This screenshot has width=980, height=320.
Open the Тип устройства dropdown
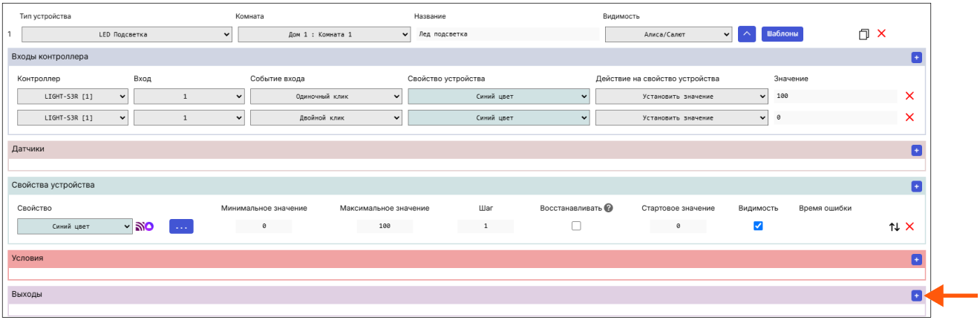pos(127,34)
